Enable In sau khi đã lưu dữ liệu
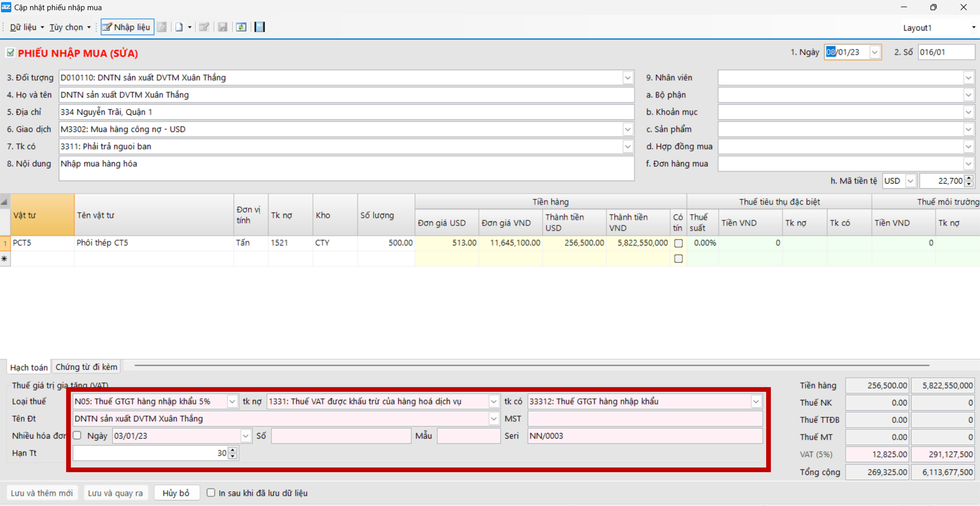 click(x=211, y=493)
